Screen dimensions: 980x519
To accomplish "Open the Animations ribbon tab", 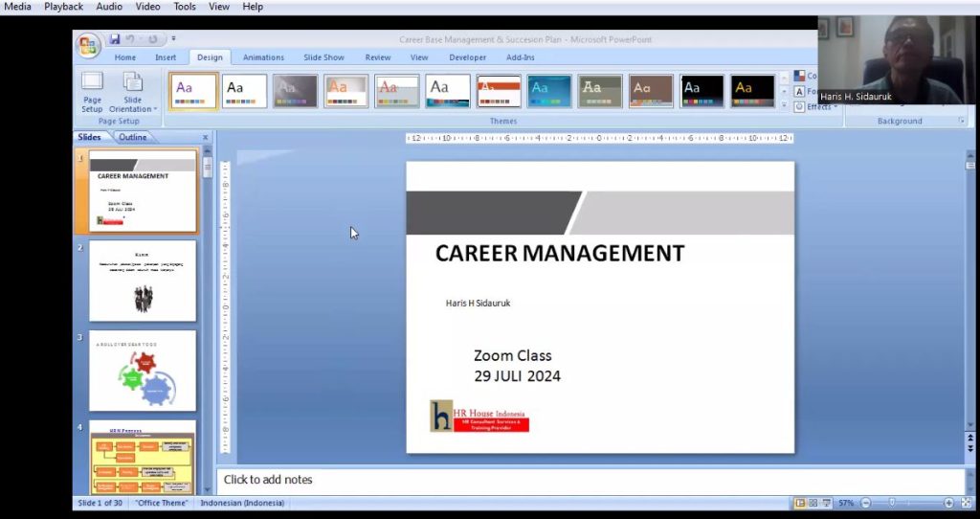I will [x=262, y=57].
